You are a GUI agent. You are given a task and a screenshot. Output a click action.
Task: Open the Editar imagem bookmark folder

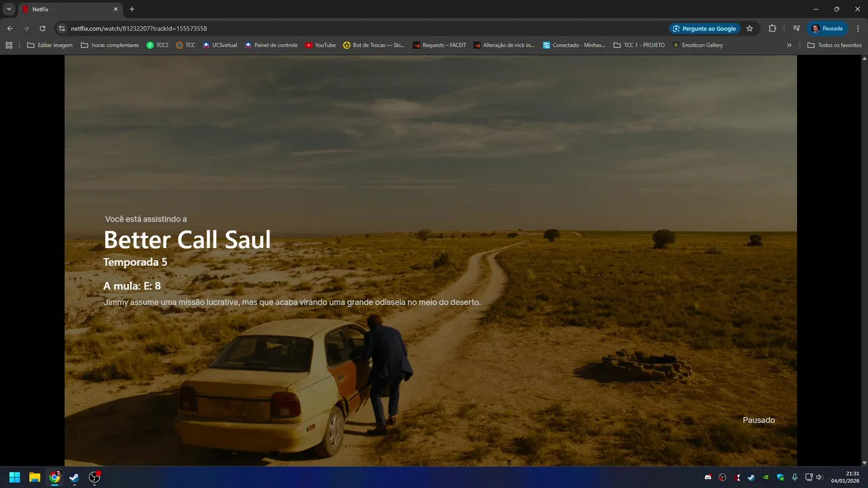[50, 45]
